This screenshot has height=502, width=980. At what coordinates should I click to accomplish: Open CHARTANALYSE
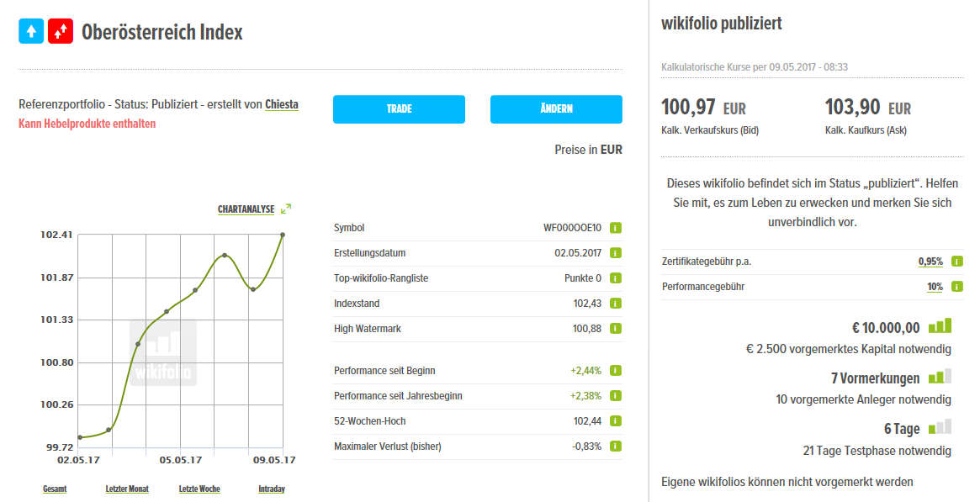click(246, 207)
